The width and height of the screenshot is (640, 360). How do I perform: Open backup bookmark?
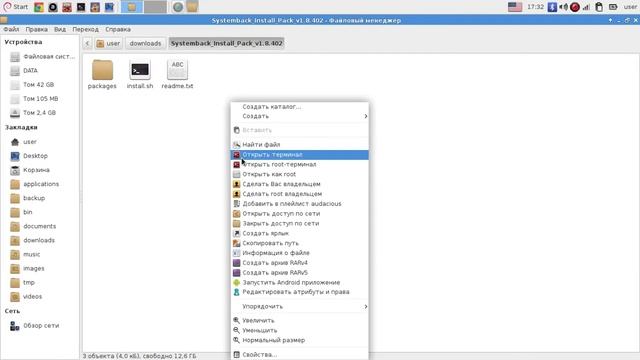28,198
